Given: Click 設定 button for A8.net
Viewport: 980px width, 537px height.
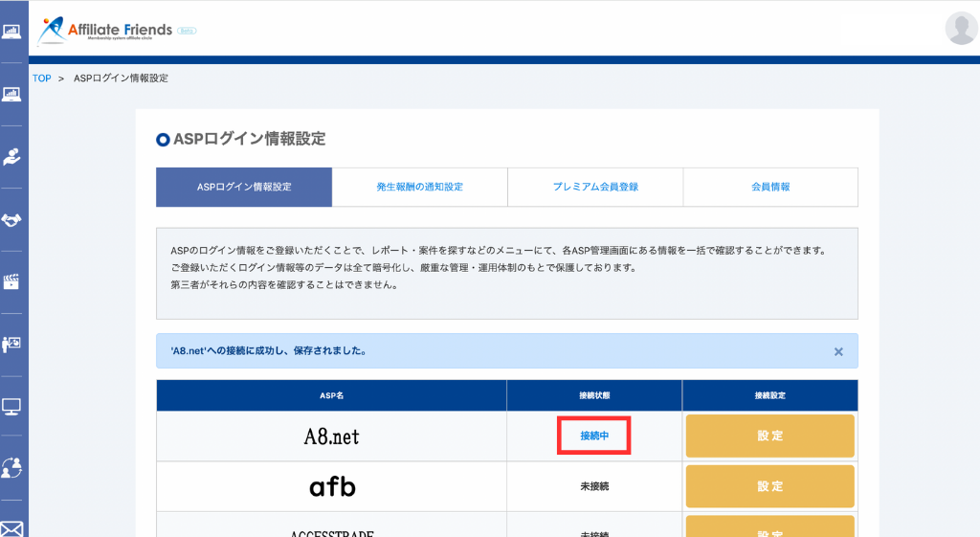Looking at the screenshot, I should (770, 436).
